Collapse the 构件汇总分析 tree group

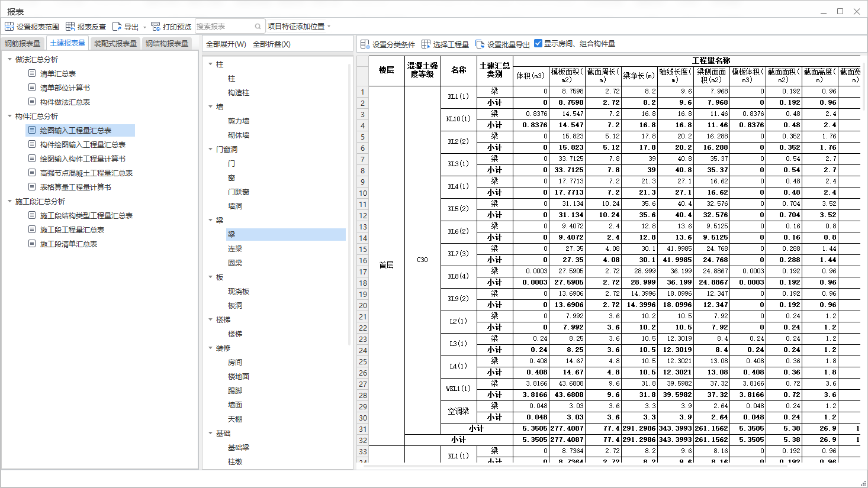point(9,116)
